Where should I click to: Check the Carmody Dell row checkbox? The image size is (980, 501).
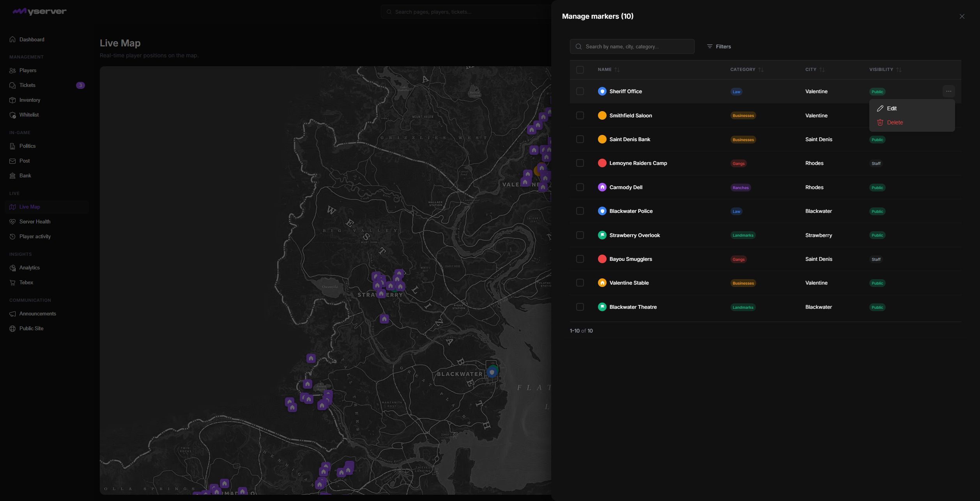click(580, 187)
